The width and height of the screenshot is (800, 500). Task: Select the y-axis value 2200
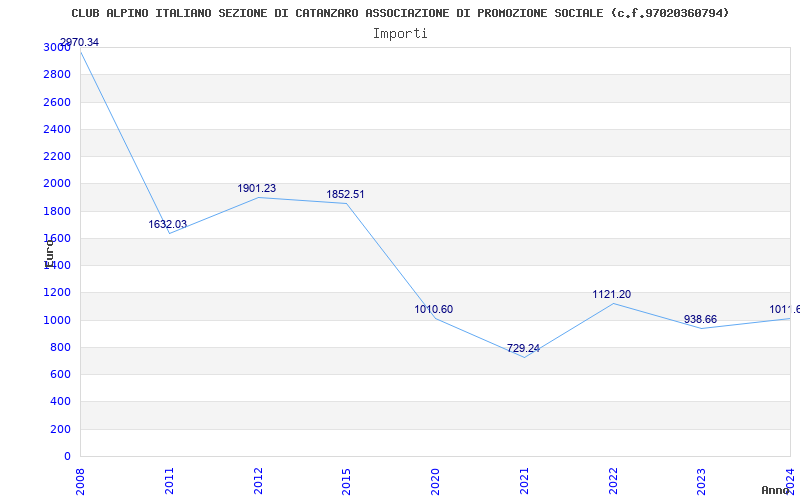(57, 156)
